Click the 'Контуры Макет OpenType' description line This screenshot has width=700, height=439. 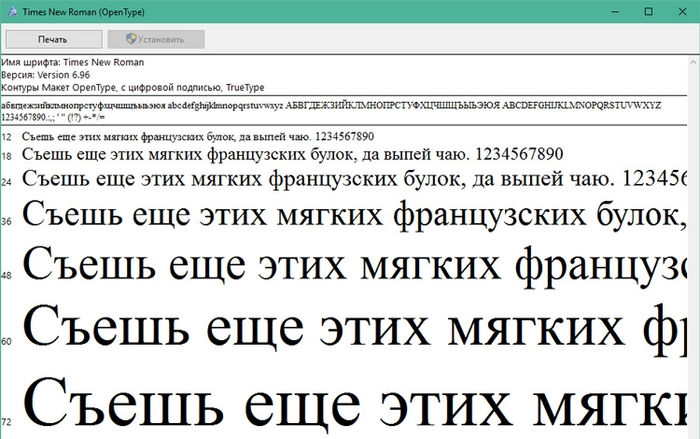coord(128,87)
